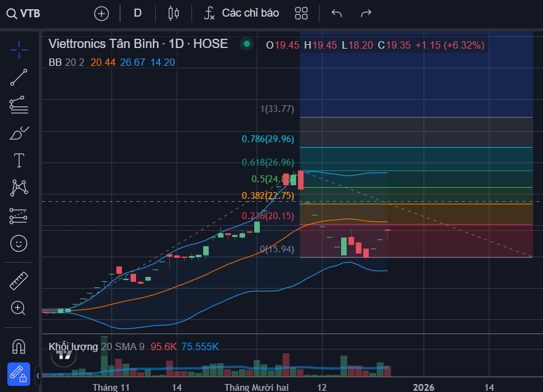Click the volume SMA value 75.555K
Image resolution: width=543 pixels, height=392 pixels.
[200, 346]
